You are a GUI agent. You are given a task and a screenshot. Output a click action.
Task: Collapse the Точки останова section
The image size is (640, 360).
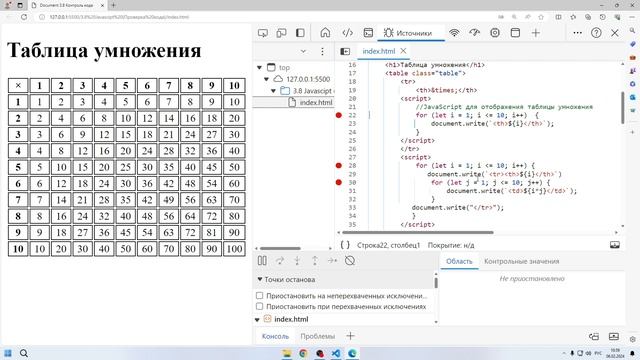click(260, 279)
